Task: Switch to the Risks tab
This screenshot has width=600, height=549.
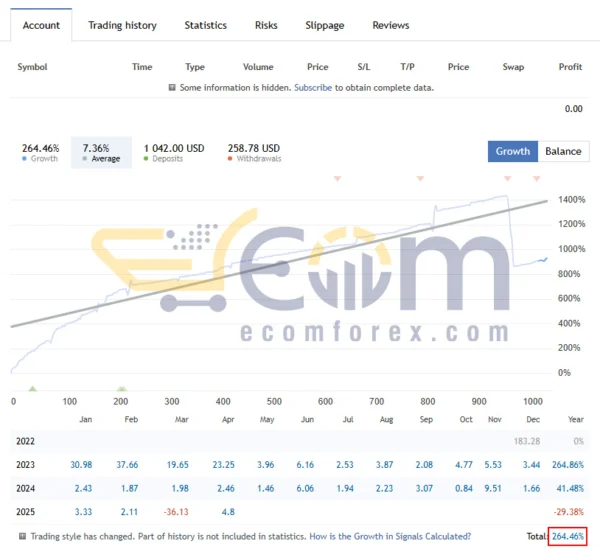Action: [266, 25]
